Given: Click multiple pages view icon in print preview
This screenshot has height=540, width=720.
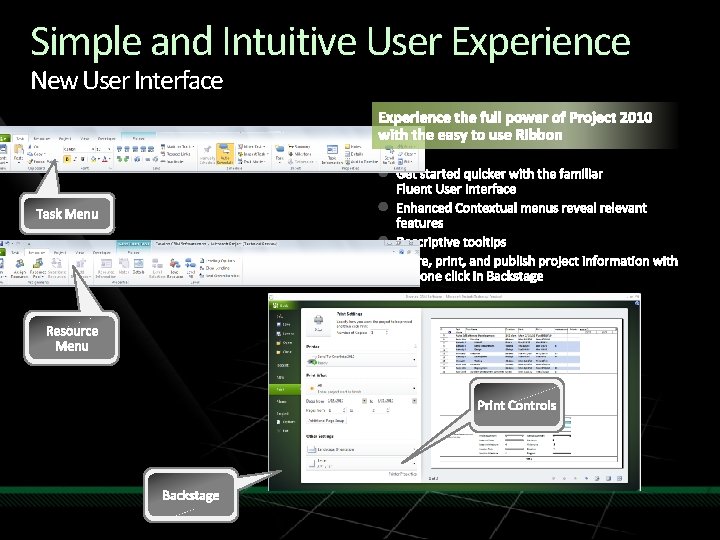Looking at the screenshot, I should click(619, 478).
